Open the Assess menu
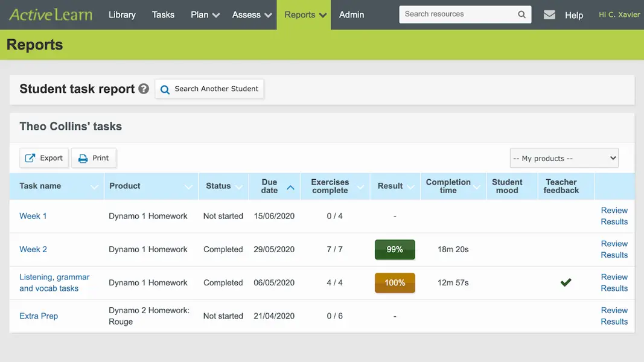The image size is (644, 362). click(252, 14)
